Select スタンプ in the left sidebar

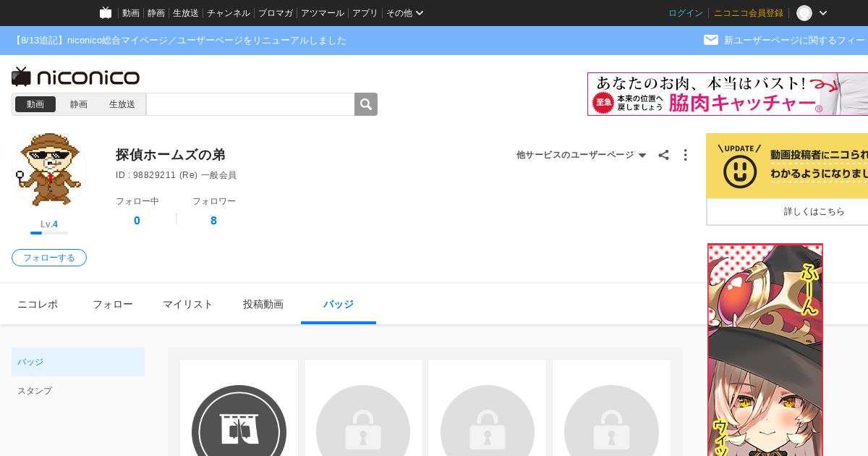point(78,391)
